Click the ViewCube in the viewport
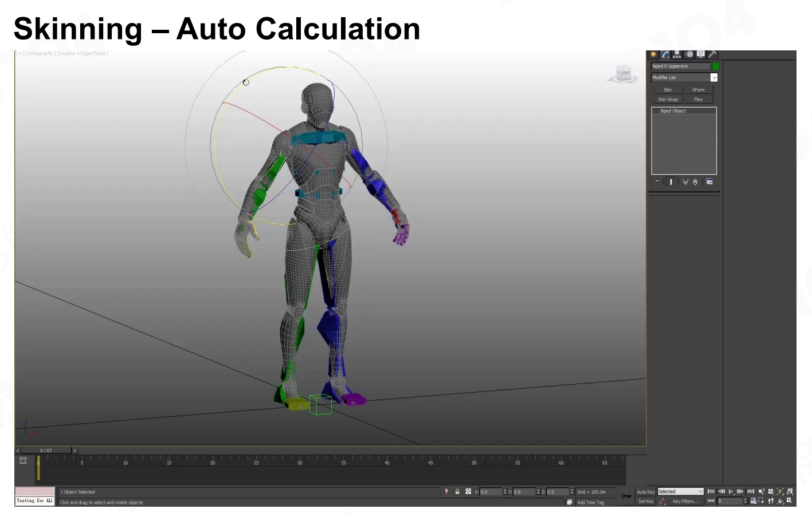Screen dimensions: 812x513 pyautogui.click(x=623, y=73)
